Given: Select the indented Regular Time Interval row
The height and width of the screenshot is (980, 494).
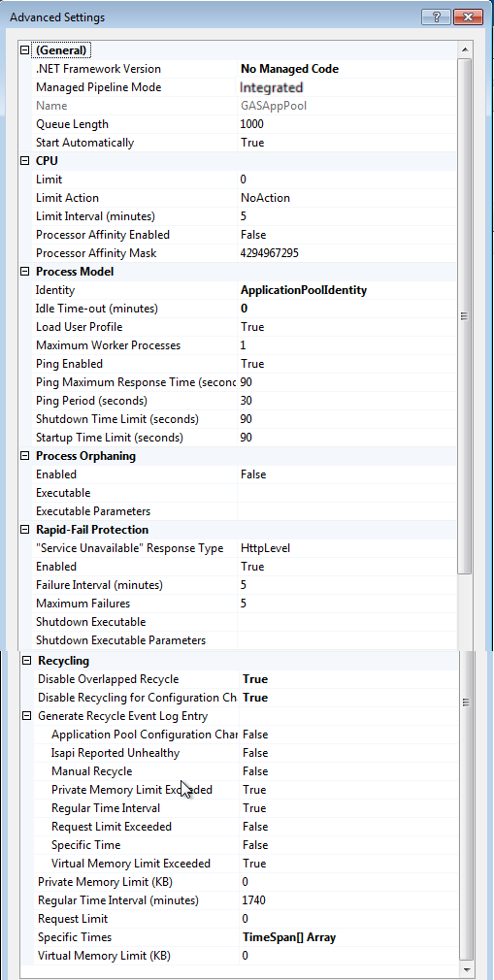Looking at the screenshot, I should 247,808.
